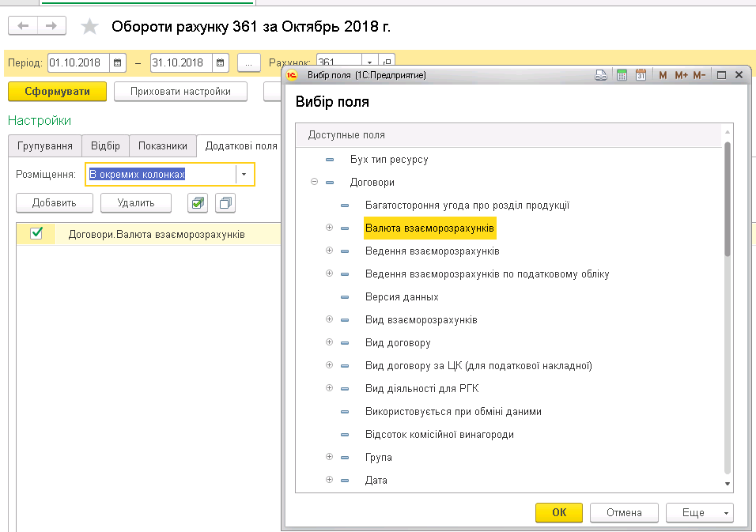Expand Вид договору за ЦК node
The image size is (756, 532).
tap(329, 364)
